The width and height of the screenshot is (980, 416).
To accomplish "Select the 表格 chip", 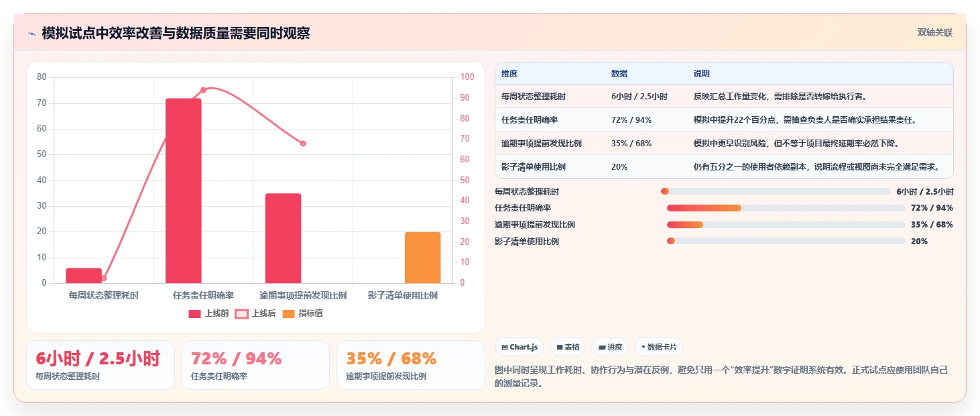I will (x=568, y=347).
